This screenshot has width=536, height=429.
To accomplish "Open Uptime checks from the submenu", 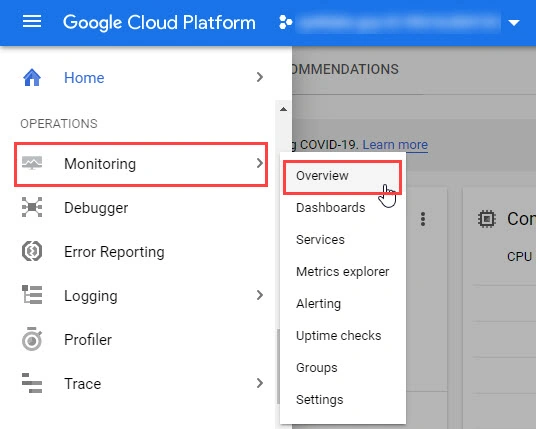I will [338, 336].
